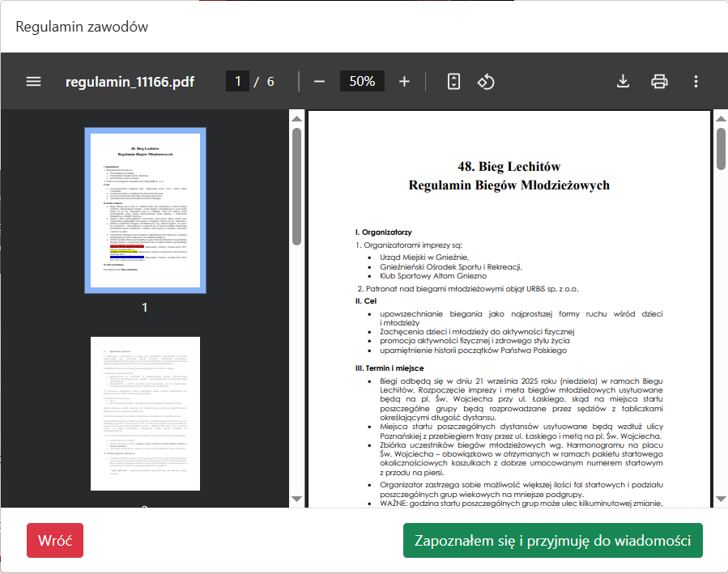The height and width of the screenshot is (574, 728).
Task: Click the I. Organizatorzy section heading
Action: pos(384,232)
